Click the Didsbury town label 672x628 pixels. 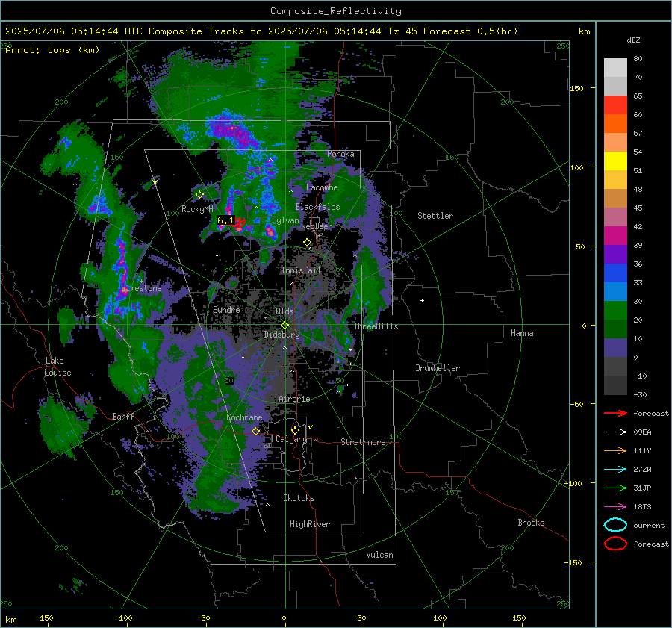(x=281, y=335)
